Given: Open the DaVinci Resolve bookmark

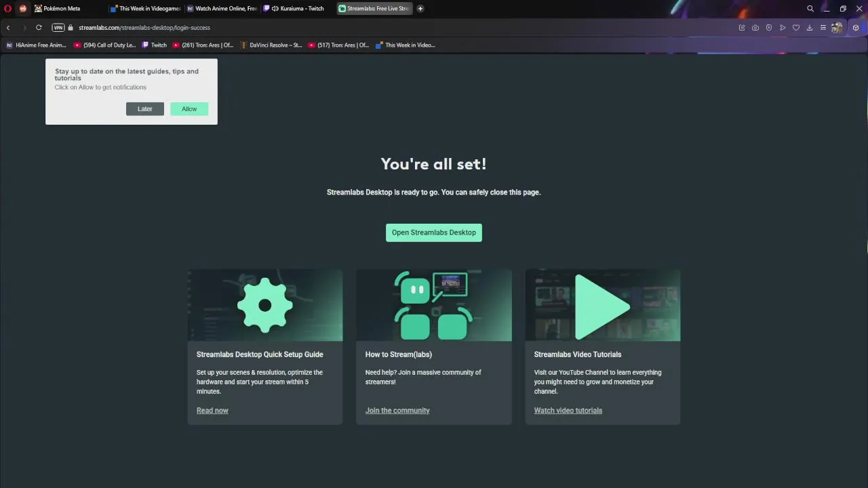Looking at the screenshot, I should pyautogui.click(x=271, y=45).
